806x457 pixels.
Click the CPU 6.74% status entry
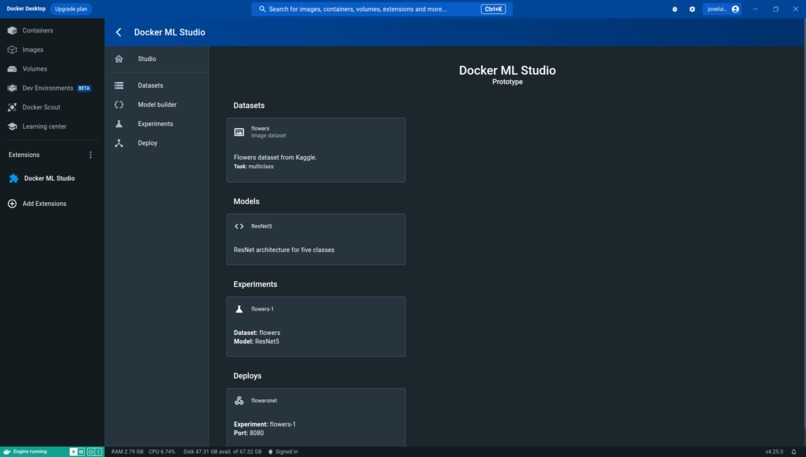coord(162,452)
